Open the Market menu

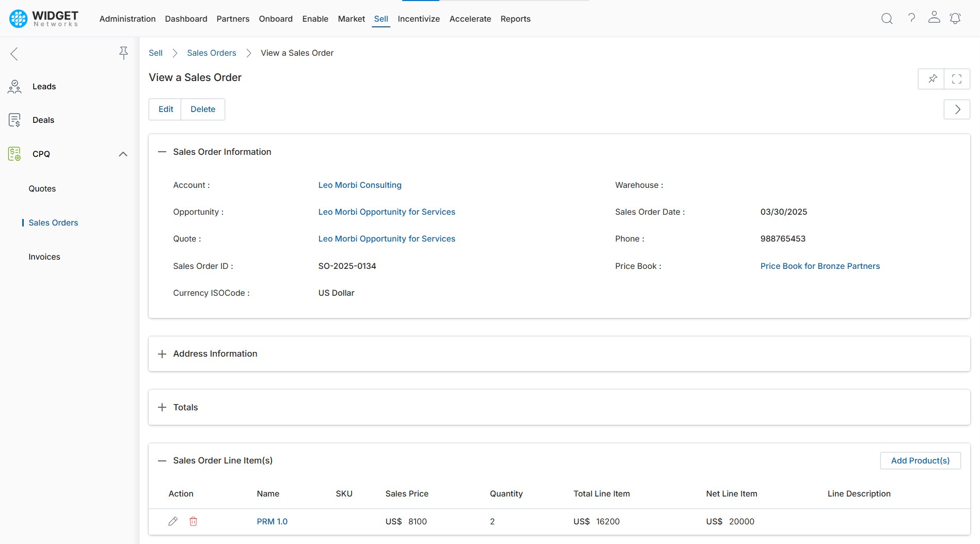(x=351, y=19)
